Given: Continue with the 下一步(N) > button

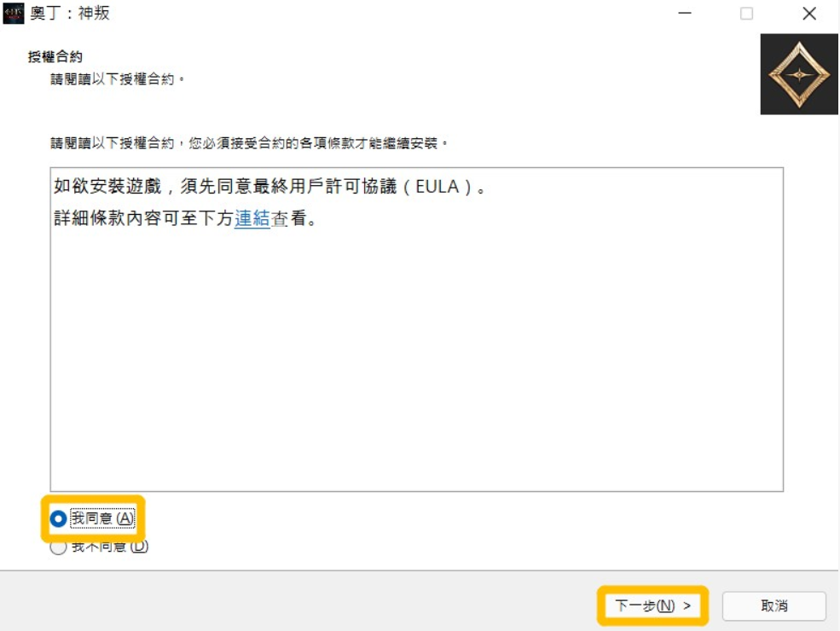Looking at the screenshot, I should coord(652,605).
